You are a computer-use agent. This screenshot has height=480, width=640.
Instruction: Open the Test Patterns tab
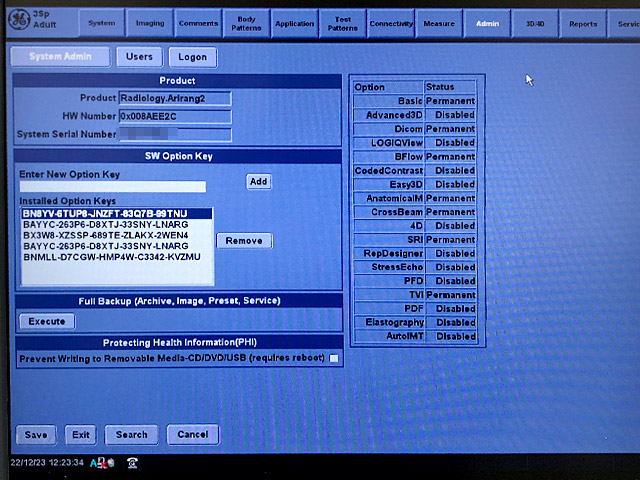(x=342, y=23)
